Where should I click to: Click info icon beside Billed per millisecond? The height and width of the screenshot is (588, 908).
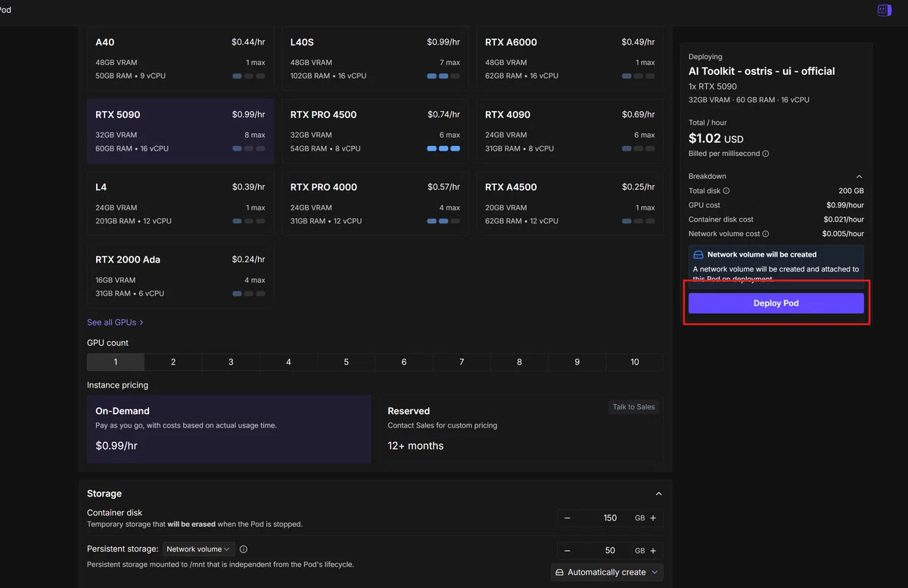[766, 154]
